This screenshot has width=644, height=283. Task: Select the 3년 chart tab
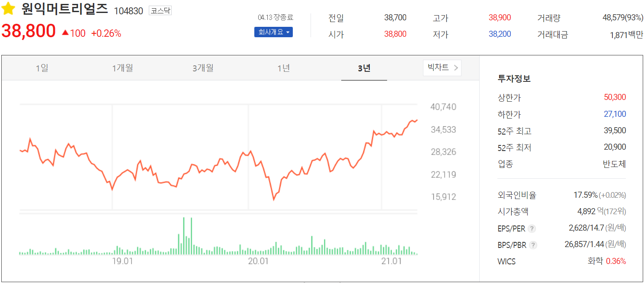(x=364, y=68)
